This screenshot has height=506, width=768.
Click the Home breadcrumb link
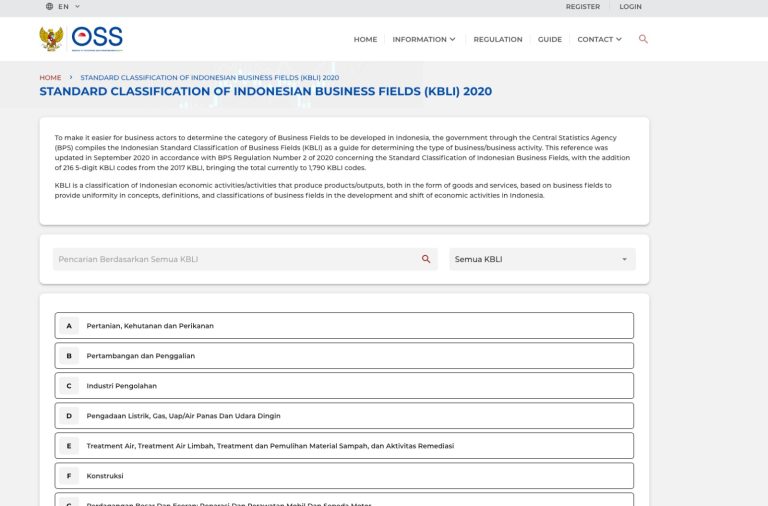pyautogui.click(x=50, y=77)
